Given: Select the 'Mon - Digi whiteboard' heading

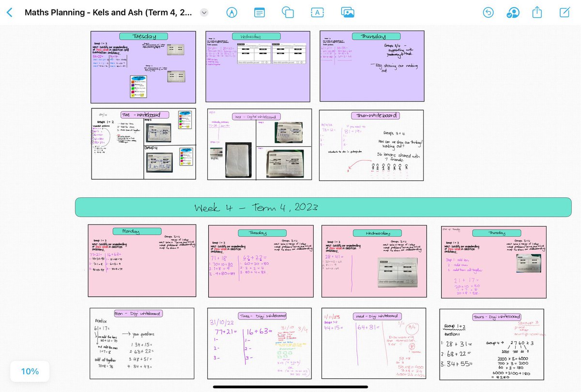Looking at the screenshot, I should coord(138,314).
